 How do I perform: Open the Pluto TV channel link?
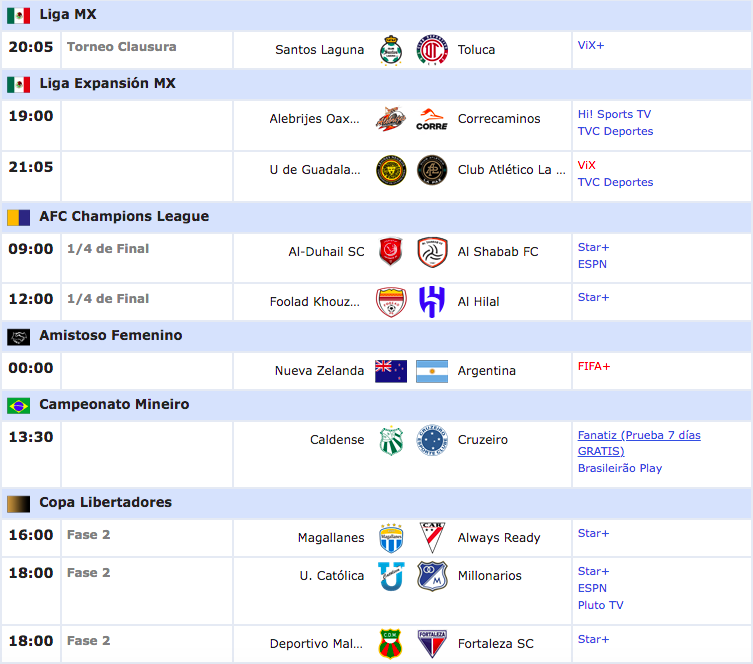tap(600, 605)
